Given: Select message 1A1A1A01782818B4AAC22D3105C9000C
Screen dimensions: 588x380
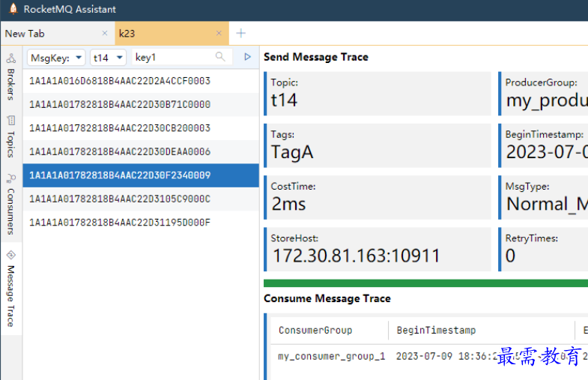Looking at the screenshot, I should coord(141,199).
